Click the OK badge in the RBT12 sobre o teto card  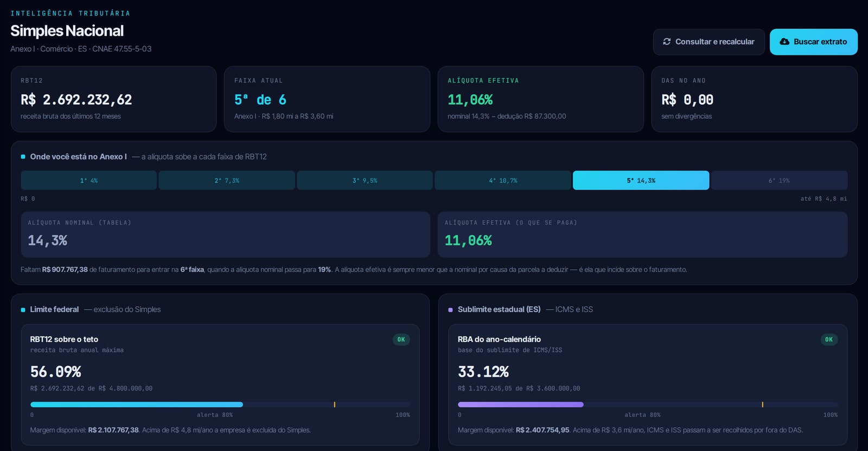401,340
